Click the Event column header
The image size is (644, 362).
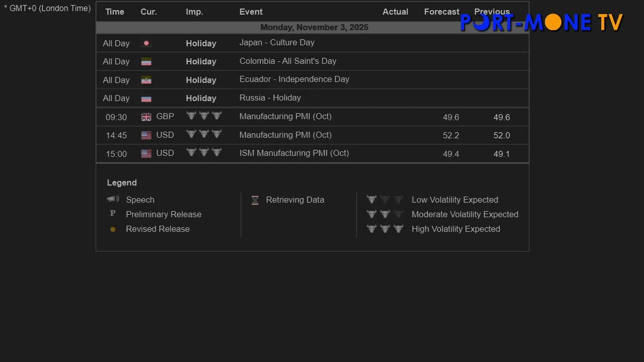(251, 12)
